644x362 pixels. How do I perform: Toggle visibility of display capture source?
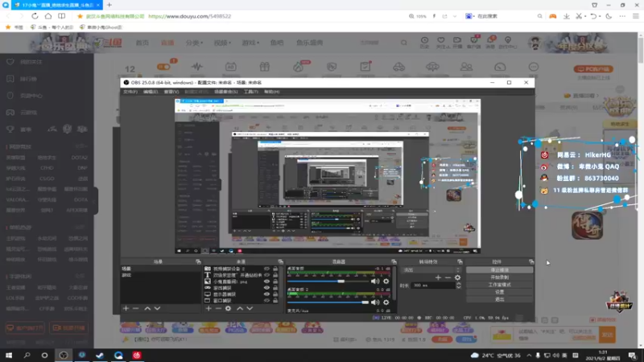click(x=266, y=294)
